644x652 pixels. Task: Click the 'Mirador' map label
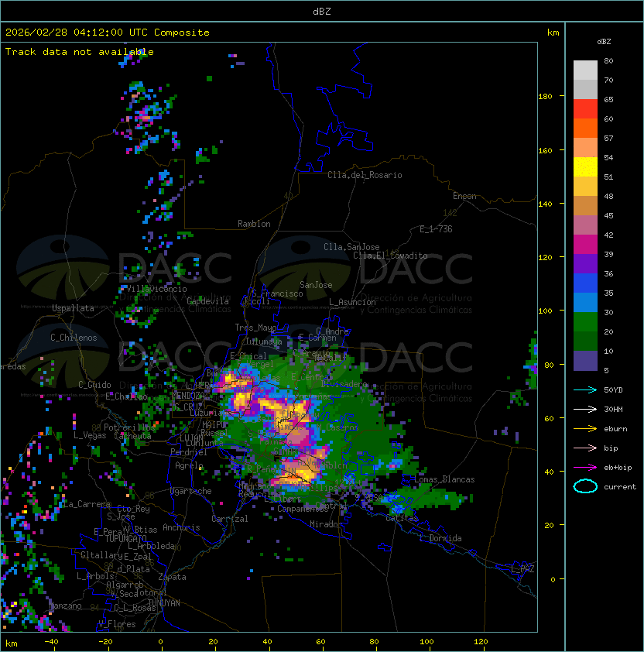coord(326,524)
